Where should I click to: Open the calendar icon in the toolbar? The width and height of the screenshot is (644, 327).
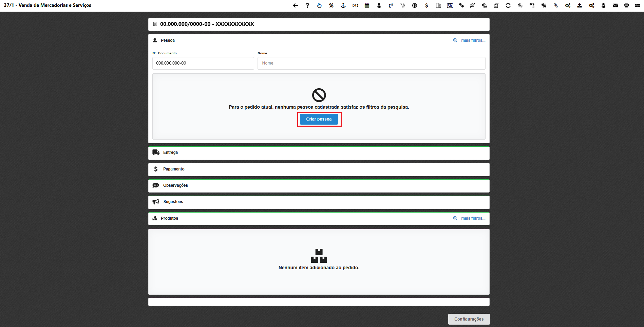tap(367, 5)
